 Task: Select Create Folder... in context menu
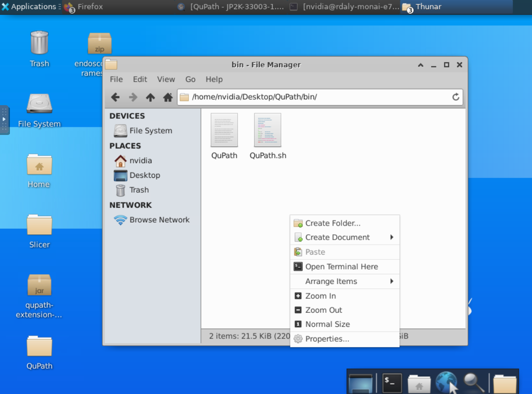click(x=332, y=223)
